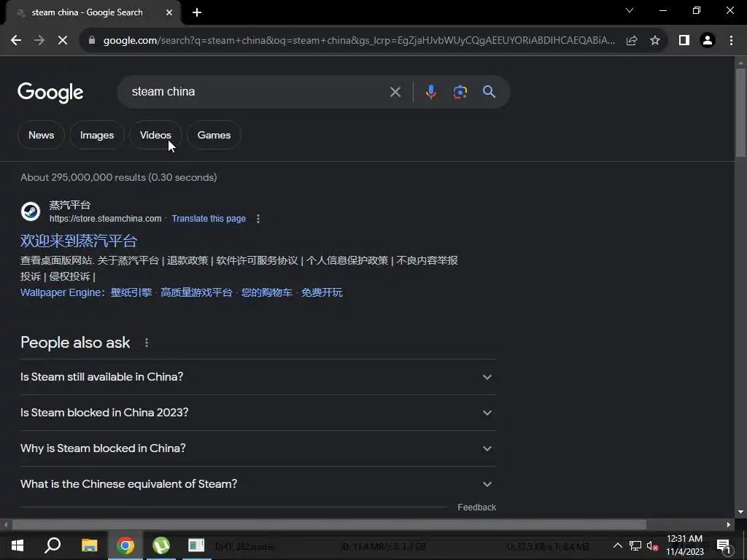Open 高质量游戏平台 sitelink

point(196,292)
